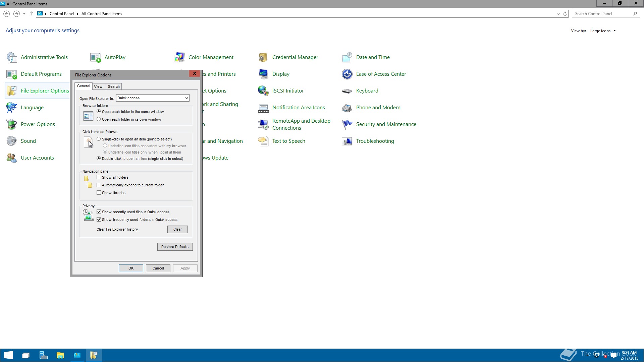Open the Keyboard link
Image resolution: width=644 pixels, height=362 pixels.
pos(367,91)
